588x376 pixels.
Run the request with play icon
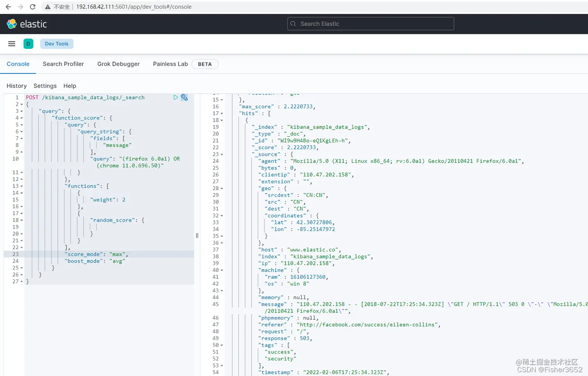(176, 97)
